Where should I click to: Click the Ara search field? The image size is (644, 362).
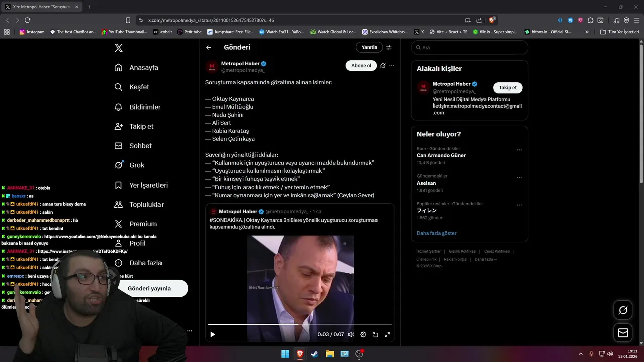click(469, 47)
